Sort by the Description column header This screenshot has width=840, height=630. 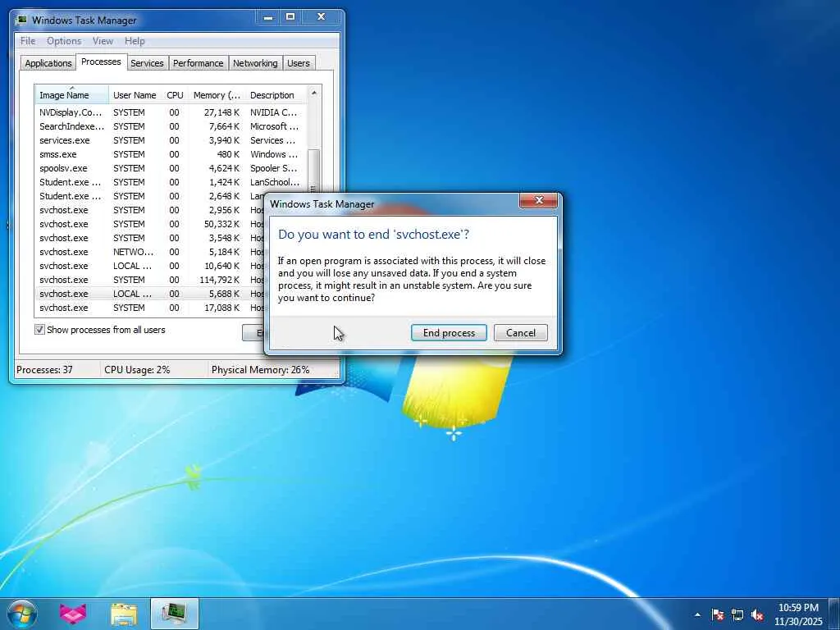coord(276,95)
